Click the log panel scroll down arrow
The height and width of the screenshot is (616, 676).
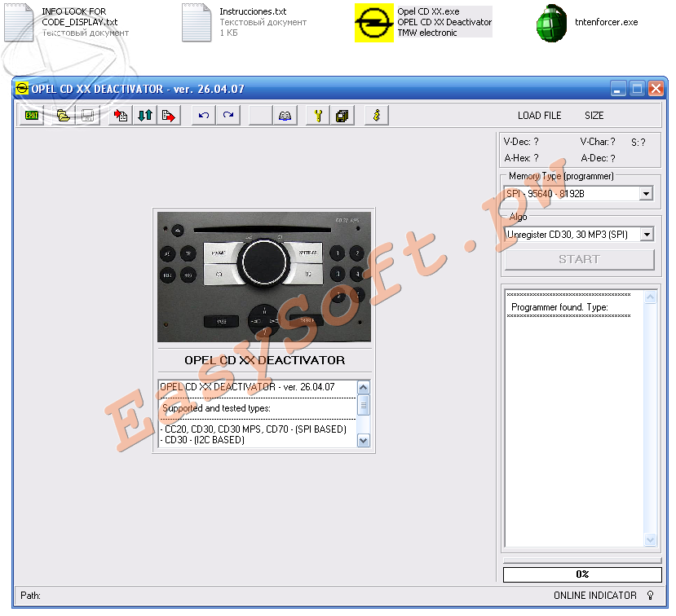tap(650, 539)
